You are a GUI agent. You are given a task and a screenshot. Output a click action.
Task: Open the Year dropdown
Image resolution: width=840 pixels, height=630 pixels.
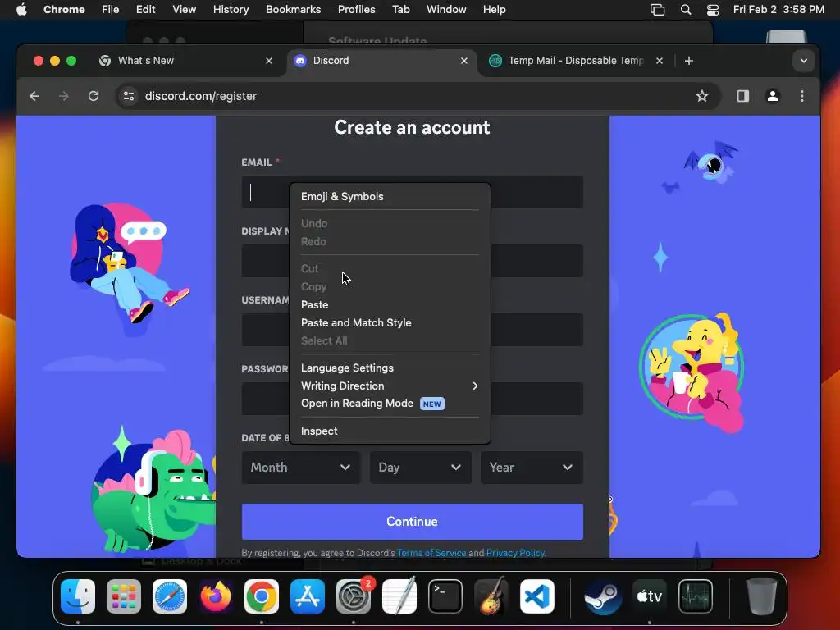click(x=532, y=468)
